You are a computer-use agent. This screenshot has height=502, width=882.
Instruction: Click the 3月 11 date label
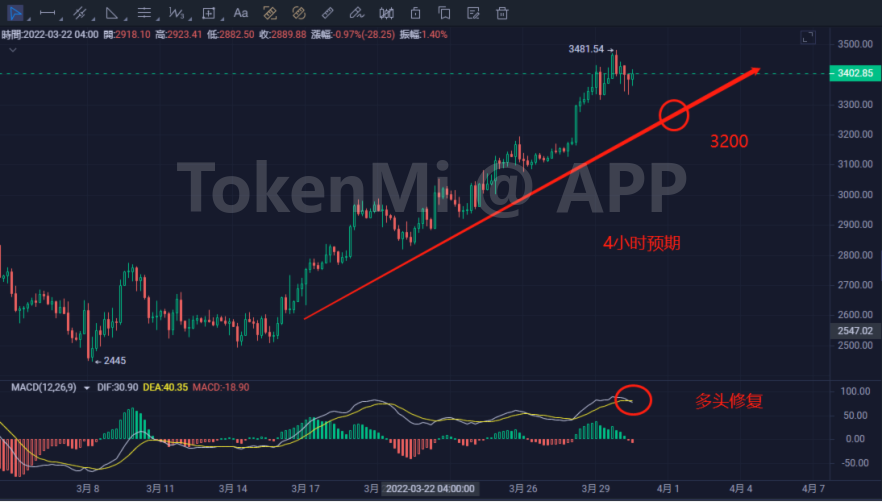(160, 488)
